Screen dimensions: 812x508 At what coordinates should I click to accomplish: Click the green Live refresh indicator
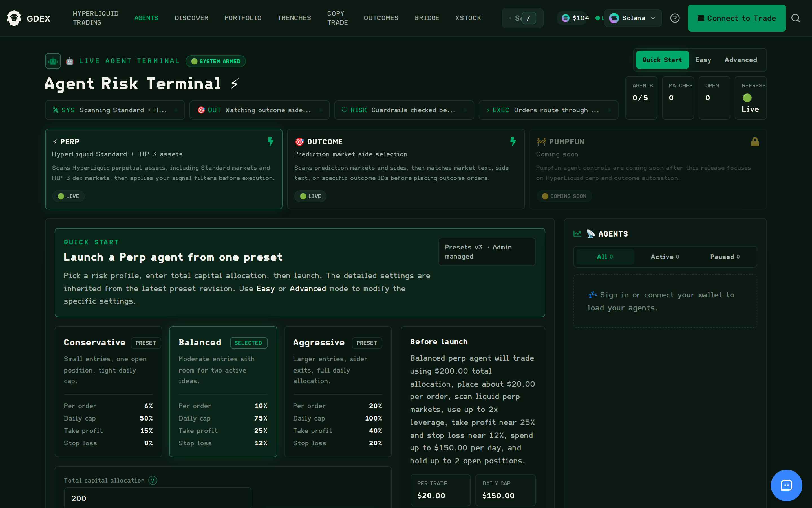[x=747, y=98]
